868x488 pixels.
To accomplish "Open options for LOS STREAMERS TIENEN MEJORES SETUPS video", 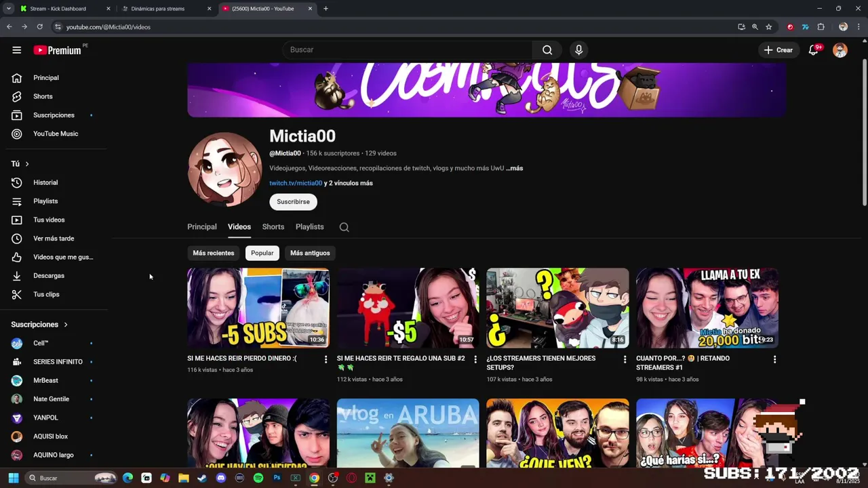I will (x=625, y=359).
